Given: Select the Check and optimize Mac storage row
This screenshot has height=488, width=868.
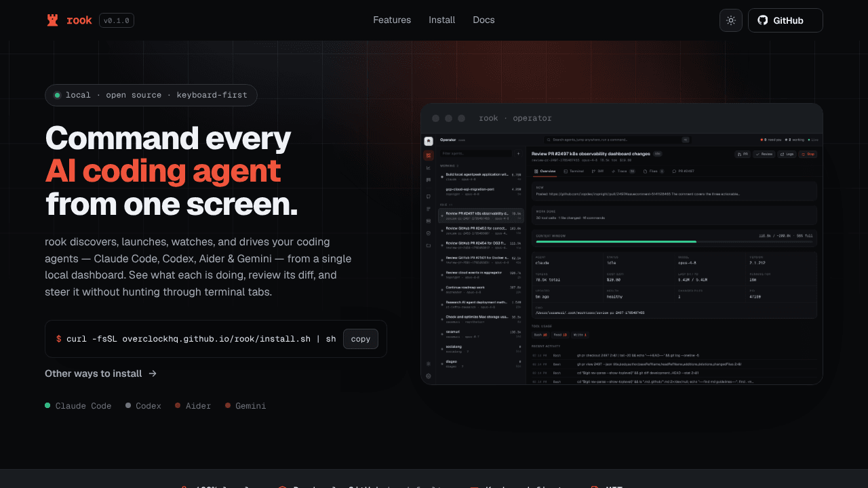Looking at the screenshot, I should tap(480, 319).
